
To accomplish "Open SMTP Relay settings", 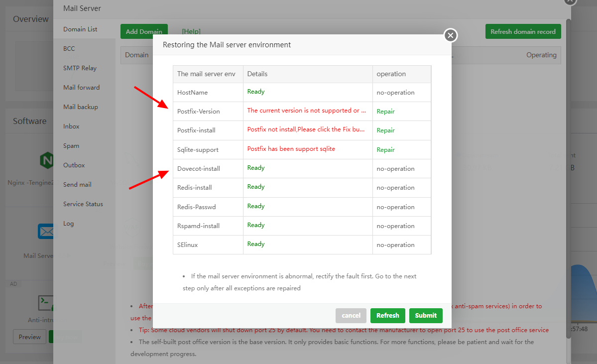I will (80, 68).
